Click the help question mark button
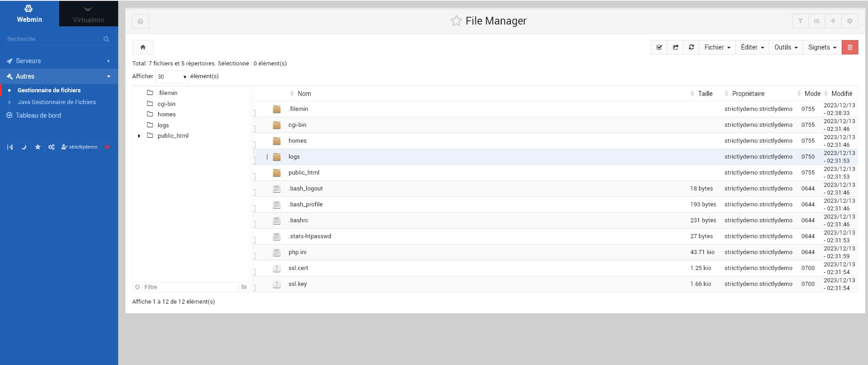 tap(140, 21)
